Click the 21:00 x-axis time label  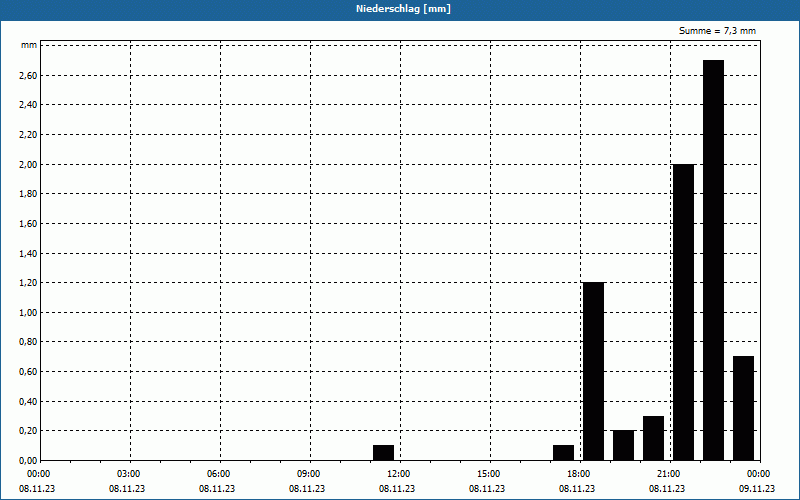pos(668,474)
